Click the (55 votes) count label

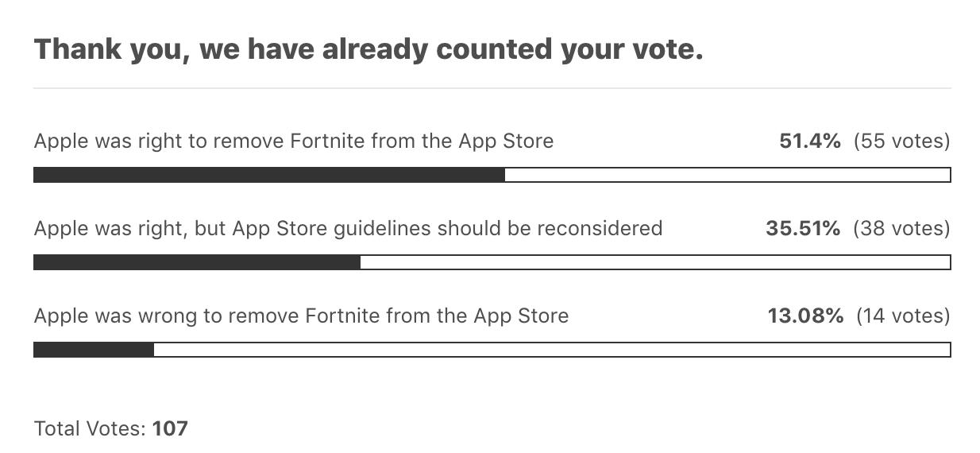coord(901,141)
